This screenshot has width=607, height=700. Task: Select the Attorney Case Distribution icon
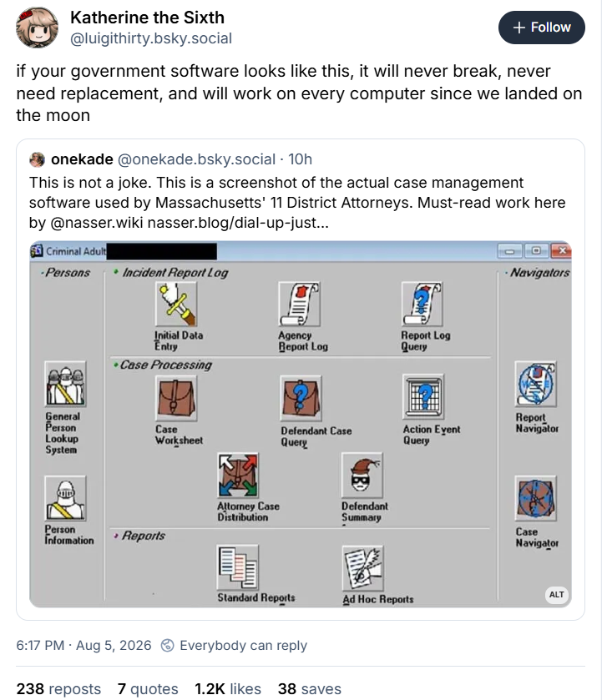pyautogui.click(x=238, y=475)
